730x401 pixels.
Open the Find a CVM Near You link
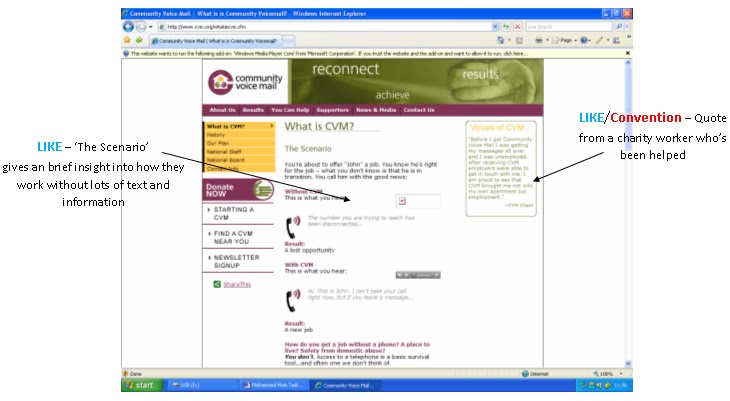(233, 238)
